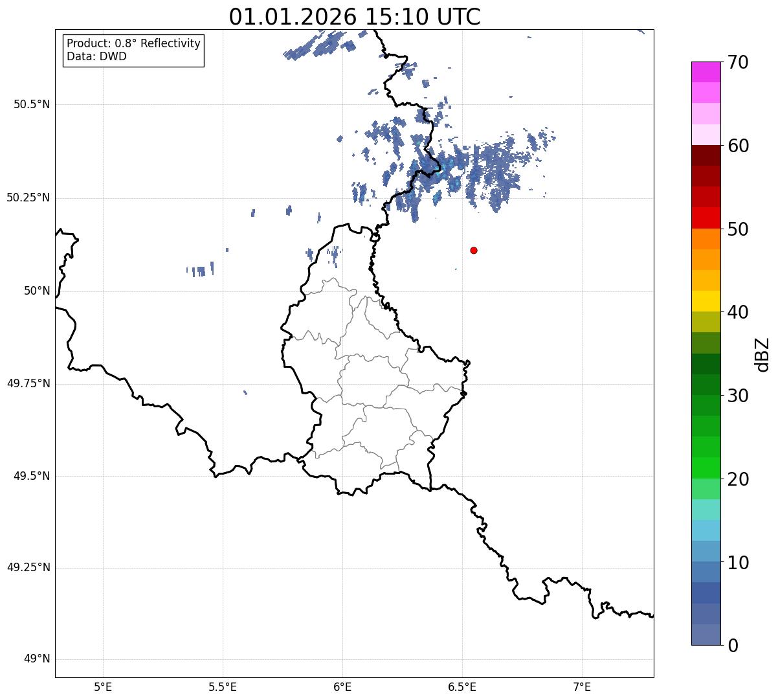Click the title '01.01.2026 15:10 UTC'

(x=355, y=16)
